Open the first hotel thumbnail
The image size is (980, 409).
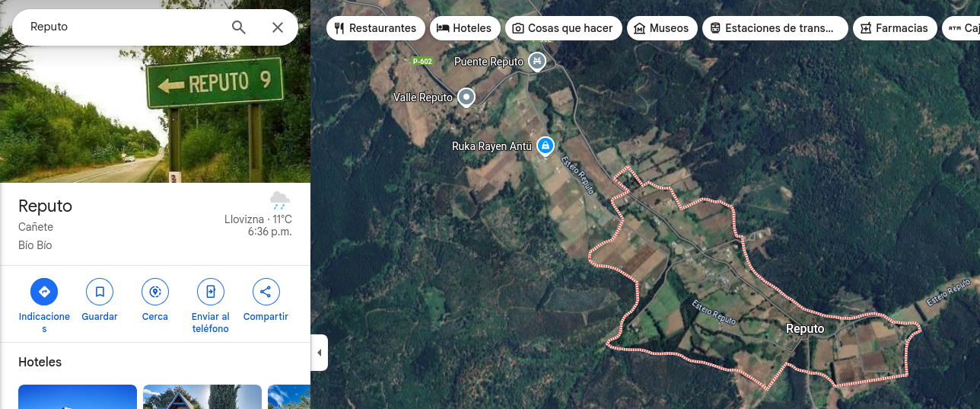(x=78, y=397)
